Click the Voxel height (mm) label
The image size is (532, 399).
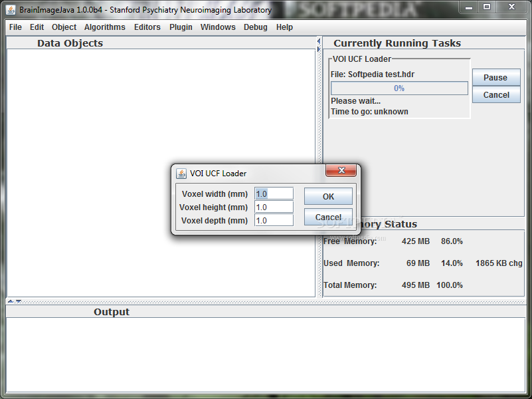(213, 207)
